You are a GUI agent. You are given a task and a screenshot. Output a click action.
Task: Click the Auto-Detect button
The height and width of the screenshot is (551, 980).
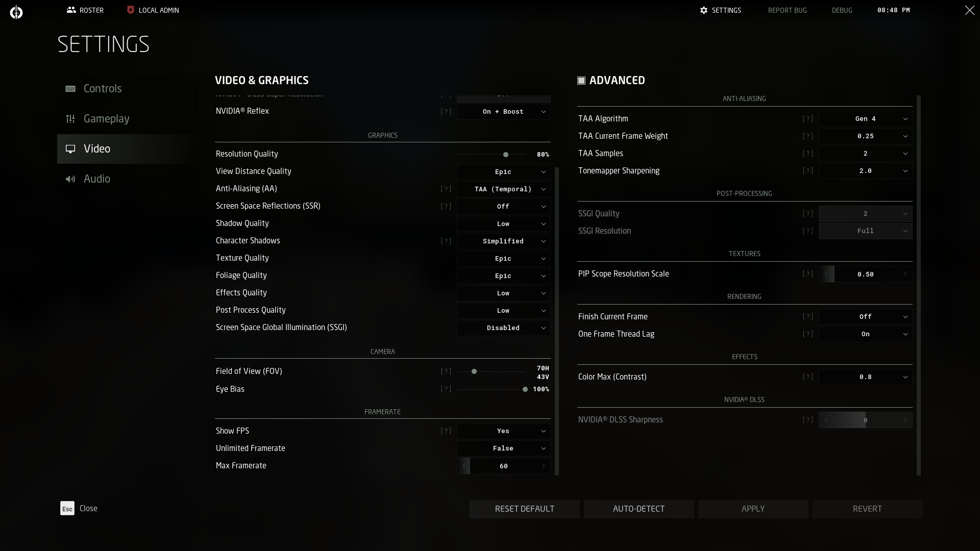[x=639, y=509]
